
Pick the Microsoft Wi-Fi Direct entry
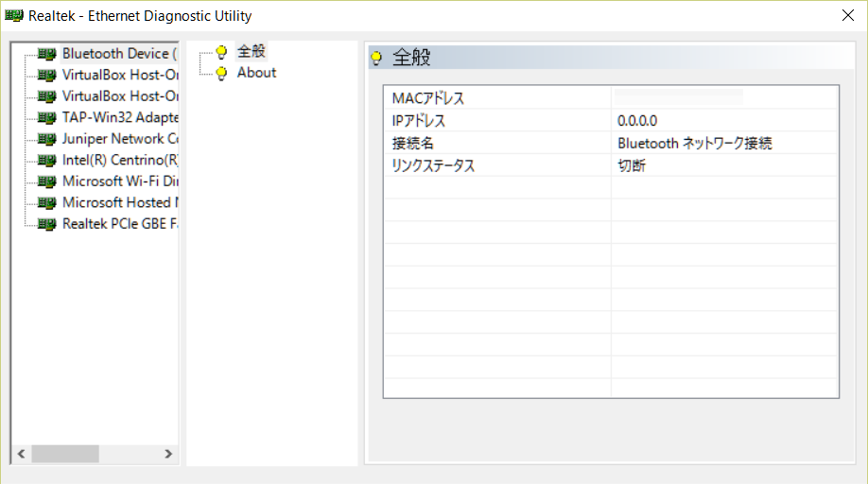pyautogui.click(x=120, y=181)
